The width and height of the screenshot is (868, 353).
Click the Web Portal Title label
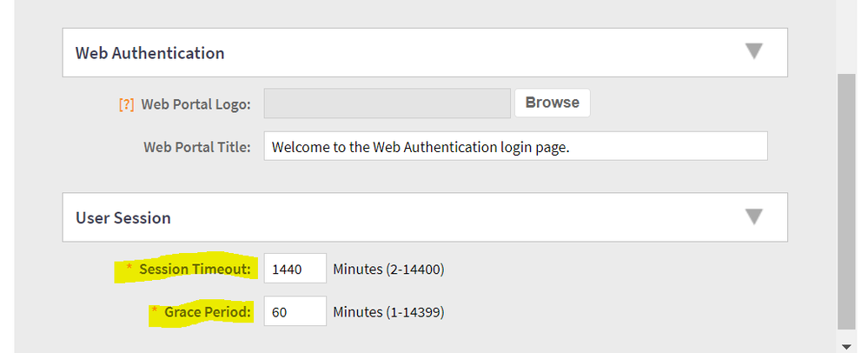197,146
